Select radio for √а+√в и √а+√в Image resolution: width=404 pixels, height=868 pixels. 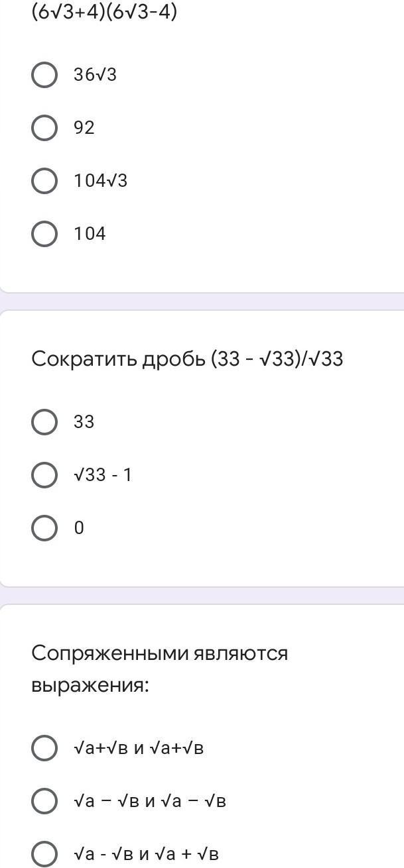(44, 748)
